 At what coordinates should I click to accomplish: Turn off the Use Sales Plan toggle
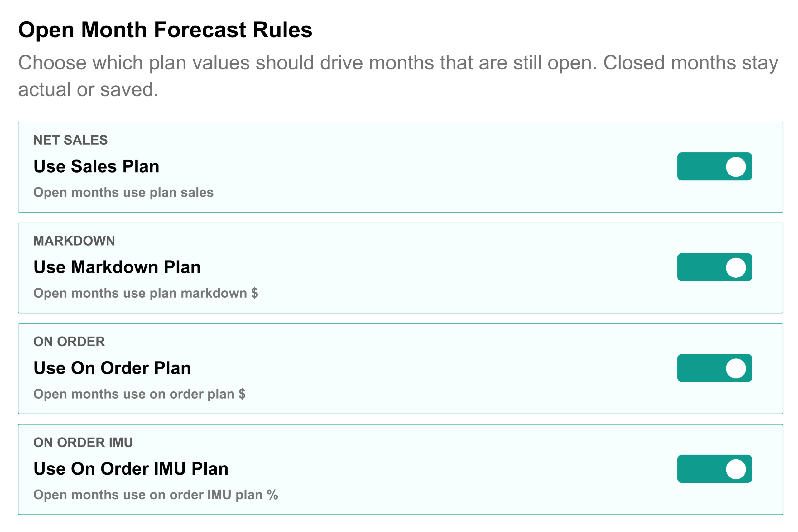pyautogui.click(x=714, y=167)
